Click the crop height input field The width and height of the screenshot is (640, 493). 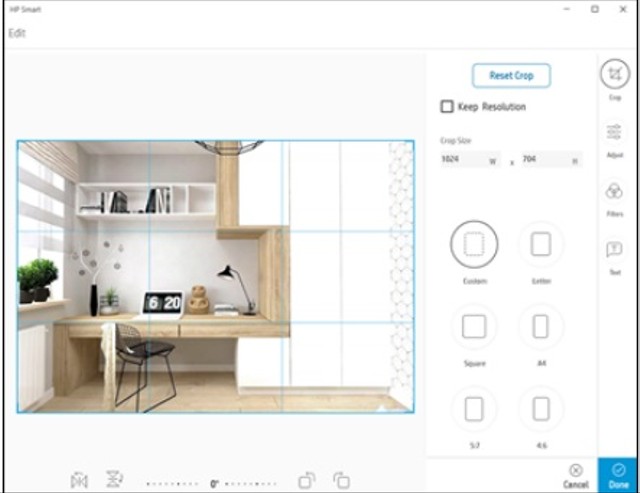coord(552,159)
